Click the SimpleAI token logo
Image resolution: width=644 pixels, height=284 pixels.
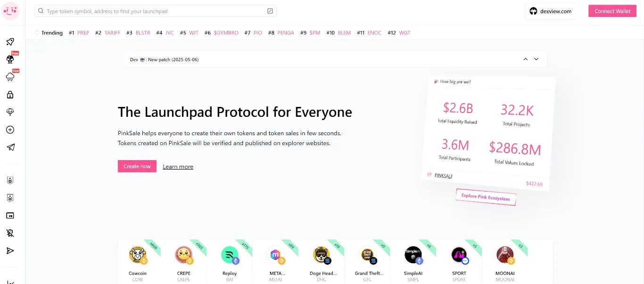413,255
